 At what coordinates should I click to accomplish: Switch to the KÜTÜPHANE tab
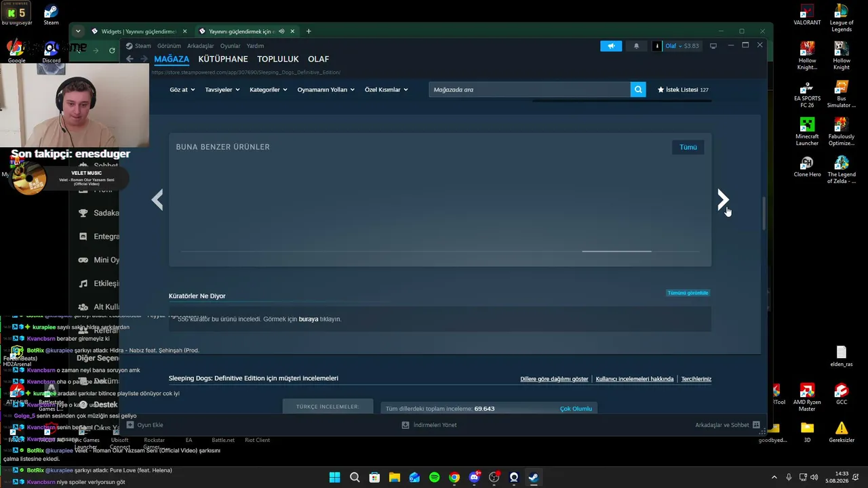[x=223, y=59]
